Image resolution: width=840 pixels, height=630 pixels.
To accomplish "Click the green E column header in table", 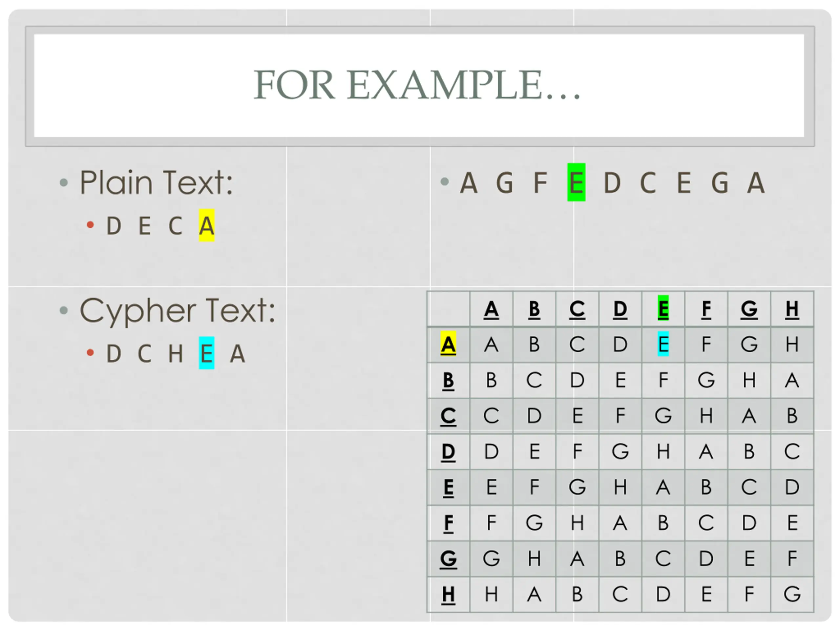I will click(x=663, y=309).
